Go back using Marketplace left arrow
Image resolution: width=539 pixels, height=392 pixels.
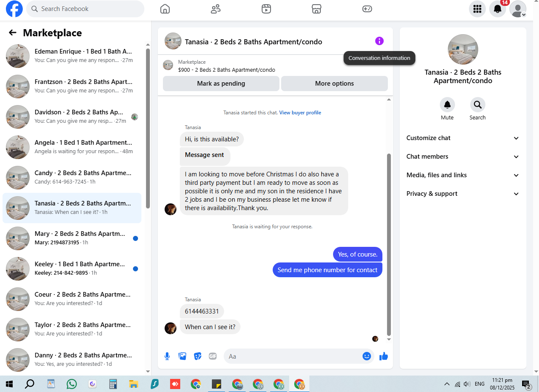[x=13, y=32]
